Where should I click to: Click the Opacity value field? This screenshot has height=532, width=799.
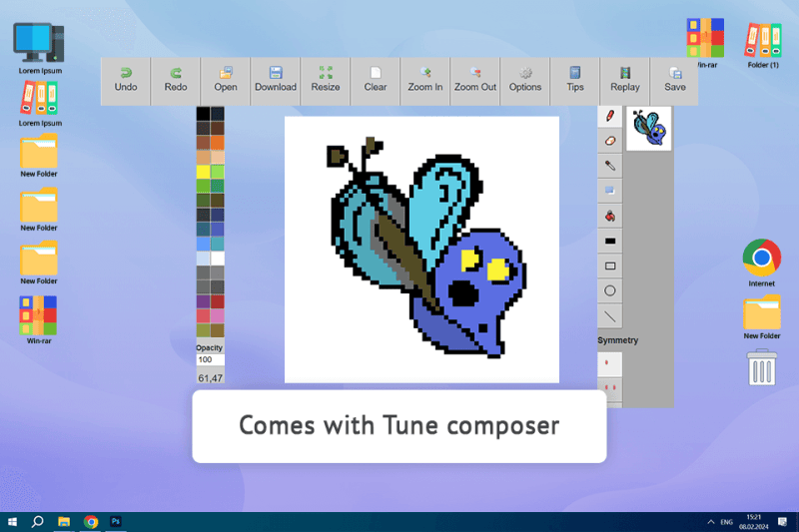[x=210, y=359]
